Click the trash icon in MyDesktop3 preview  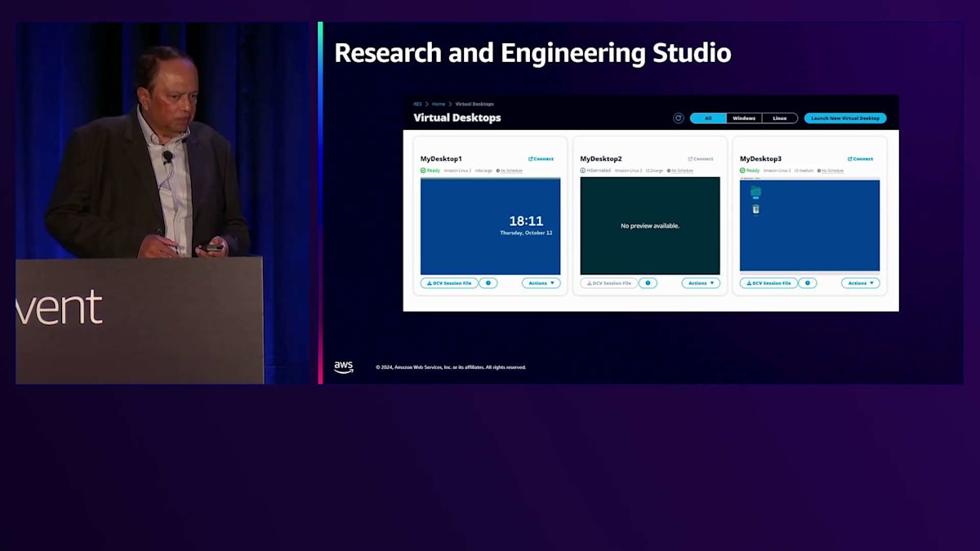755,210
